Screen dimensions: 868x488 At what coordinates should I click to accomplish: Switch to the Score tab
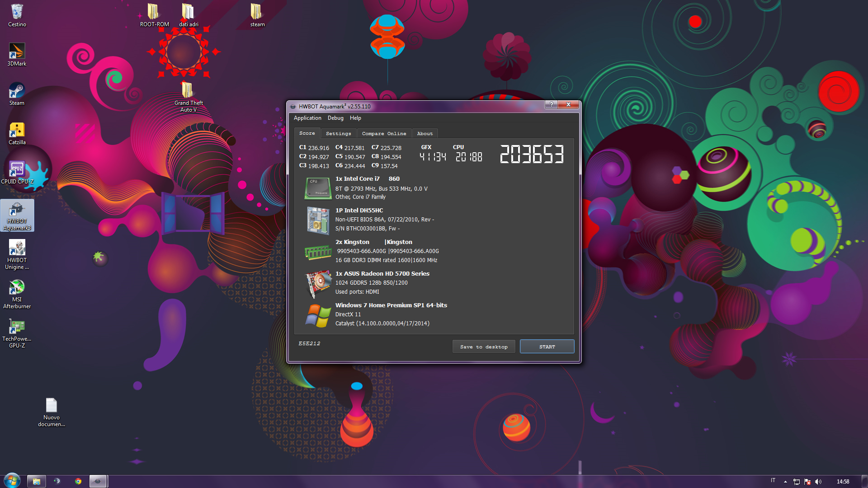307,133
